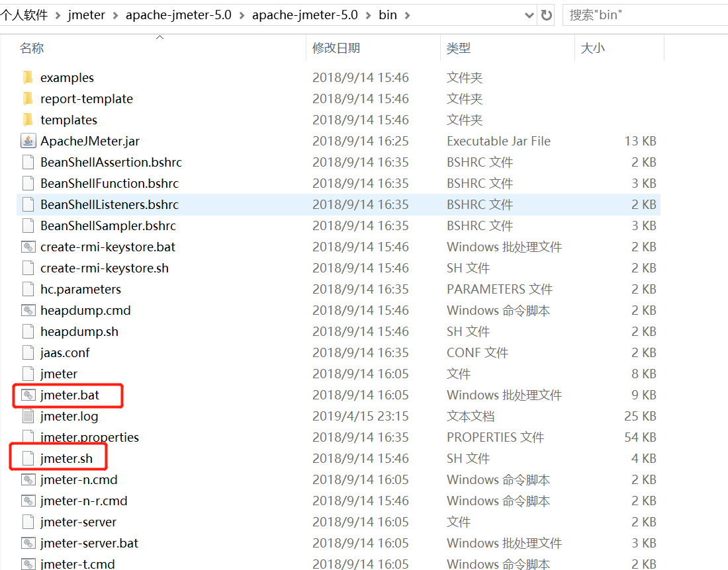This screenshot has height=570, width=728.
Task: Expand chevron after first apache-jmeter-5.0 breadcrumb
Action: (x=242, y=15)
